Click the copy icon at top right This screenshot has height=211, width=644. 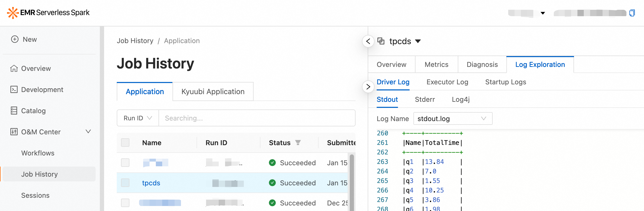point(632,13)
